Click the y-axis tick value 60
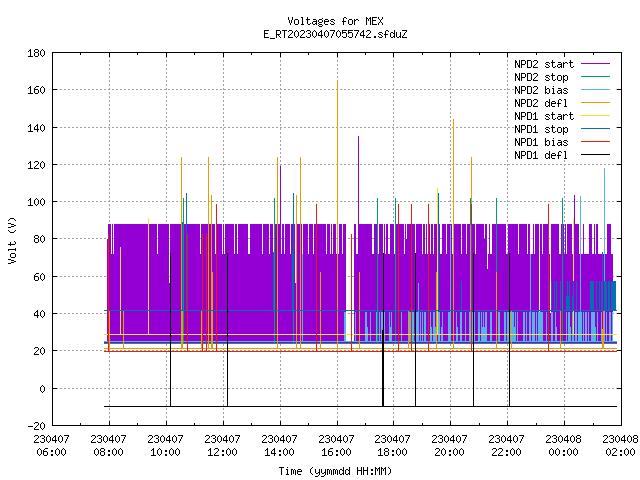 click(x=39, y=277)
